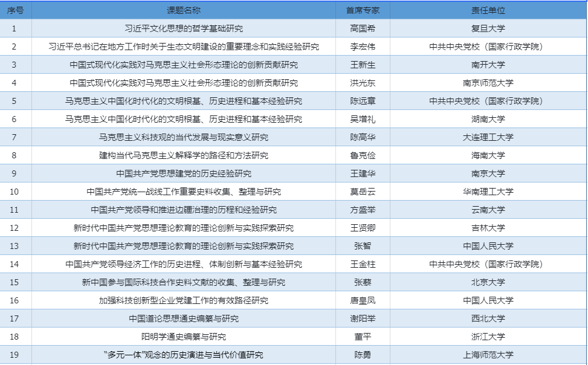
Task: Click 湖南大学 cell
Action: [x=488, y=119]
